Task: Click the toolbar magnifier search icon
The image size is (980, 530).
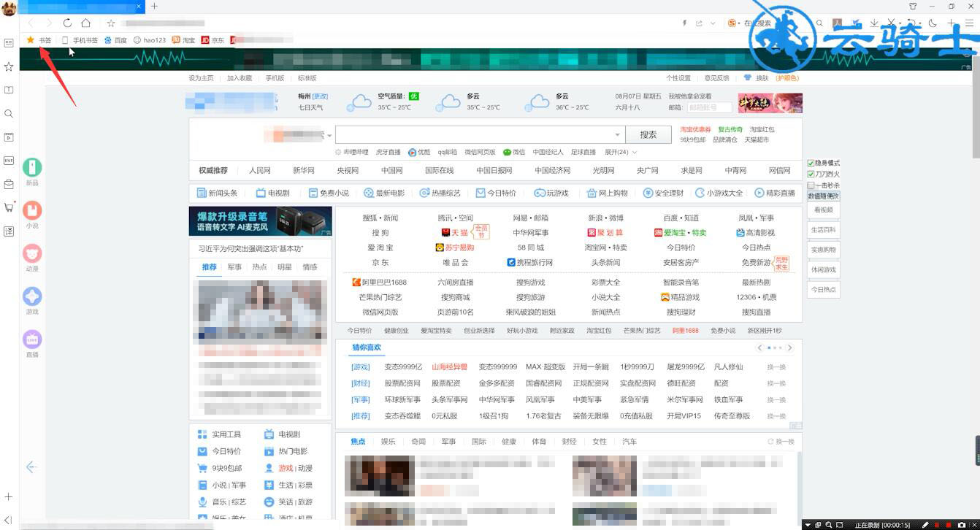Action: 819,23
